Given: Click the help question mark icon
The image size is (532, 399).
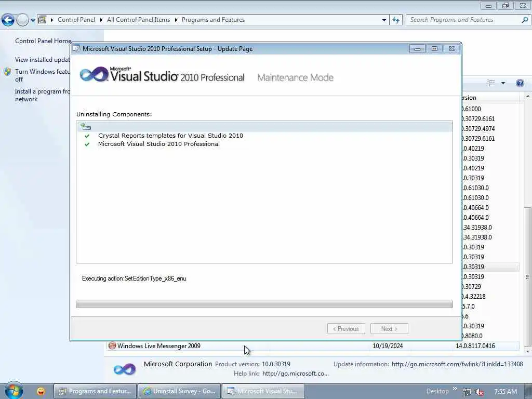Looking at the screenshot, I should (x=520, y=83).
